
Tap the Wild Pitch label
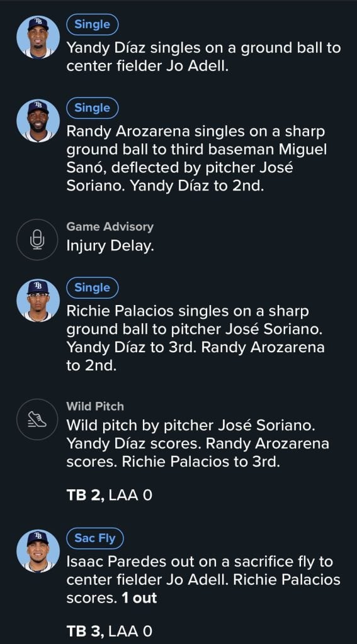tap(95, 407)
